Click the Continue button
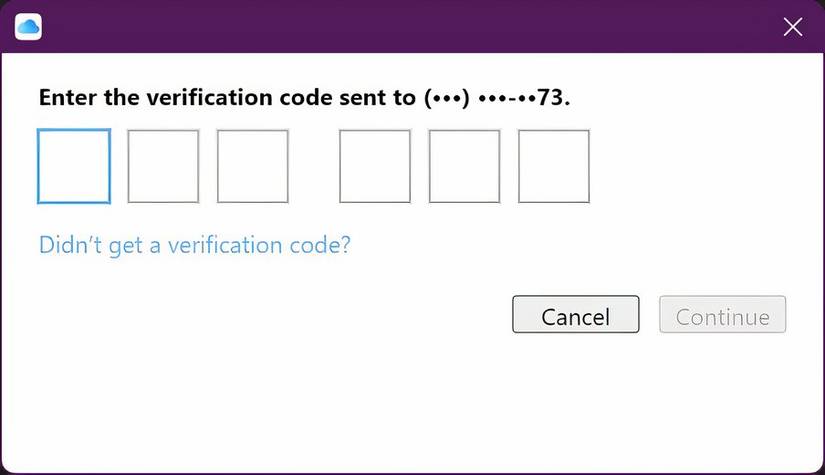Viewport: 825px width, 475px height. tap(722, 315)
